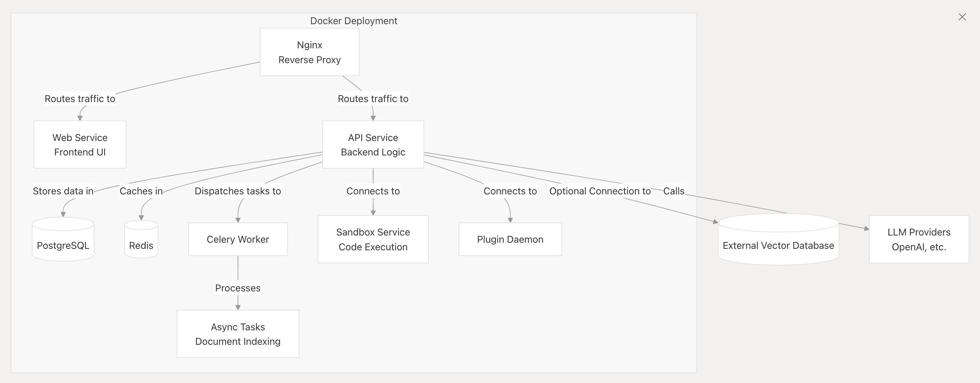Click the Redis cylinder icon
The image size is (980, 383).
point(141,239)
